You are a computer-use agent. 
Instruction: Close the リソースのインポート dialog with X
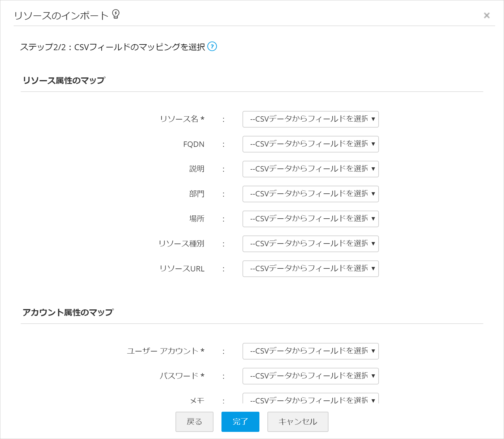(x=487, y=15)
